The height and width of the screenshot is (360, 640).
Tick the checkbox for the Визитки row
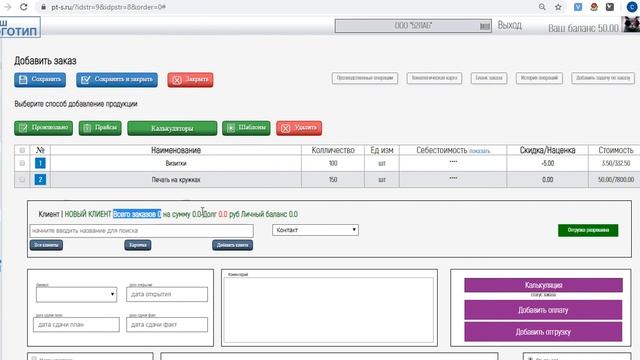click(x=22, y=163)
